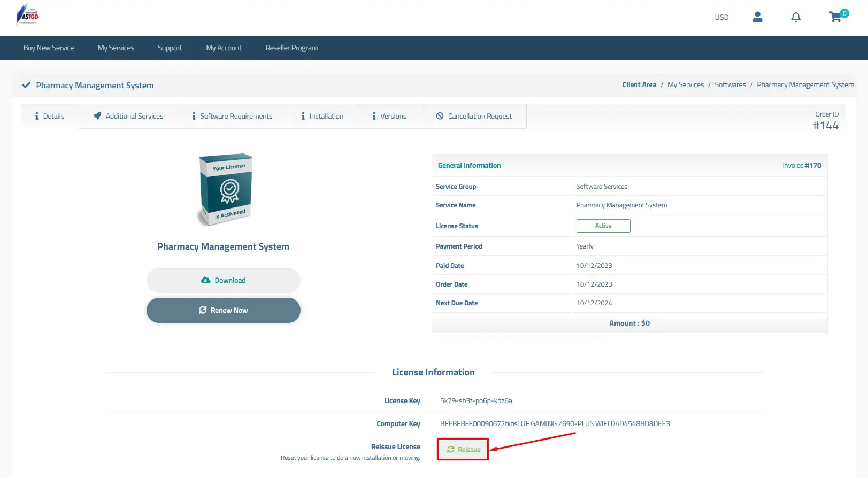The height and width of the screenshot is (478, 868).
Task: Switch to the Installation tab
Action: tap(322, 116)
